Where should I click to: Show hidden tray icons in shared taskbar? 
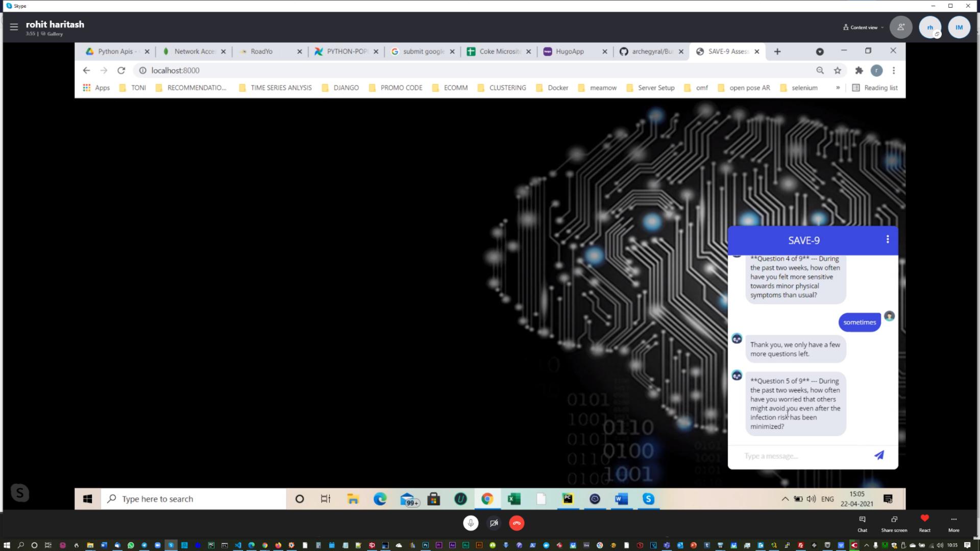[x=785, y=499]
